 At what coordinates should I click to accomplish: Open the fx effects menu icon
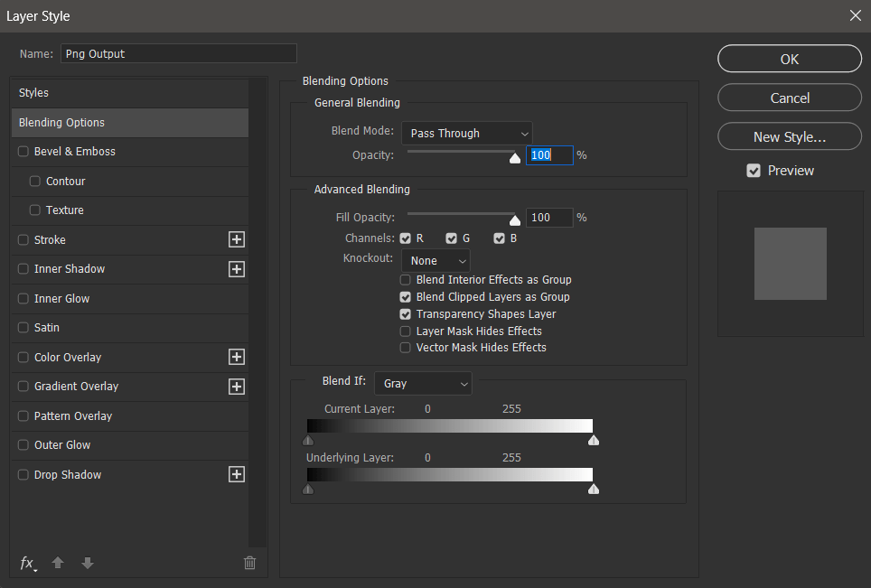28,563
